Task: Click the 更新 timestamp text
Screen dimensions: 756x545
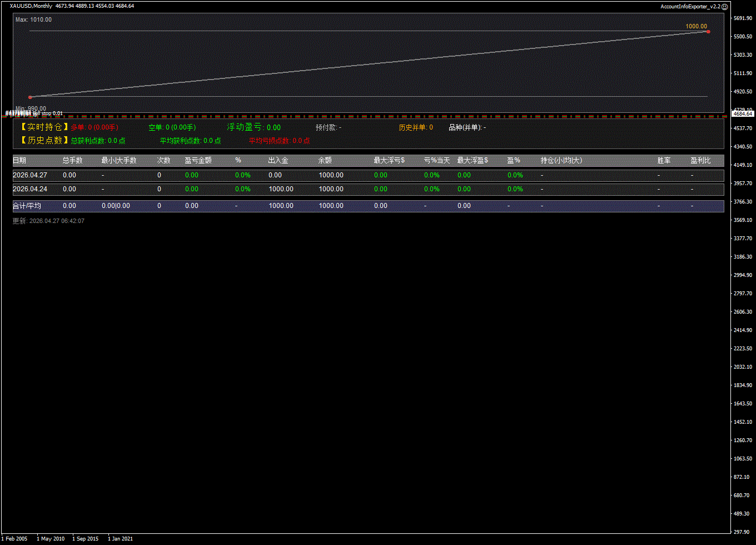Action: point(48,221)
